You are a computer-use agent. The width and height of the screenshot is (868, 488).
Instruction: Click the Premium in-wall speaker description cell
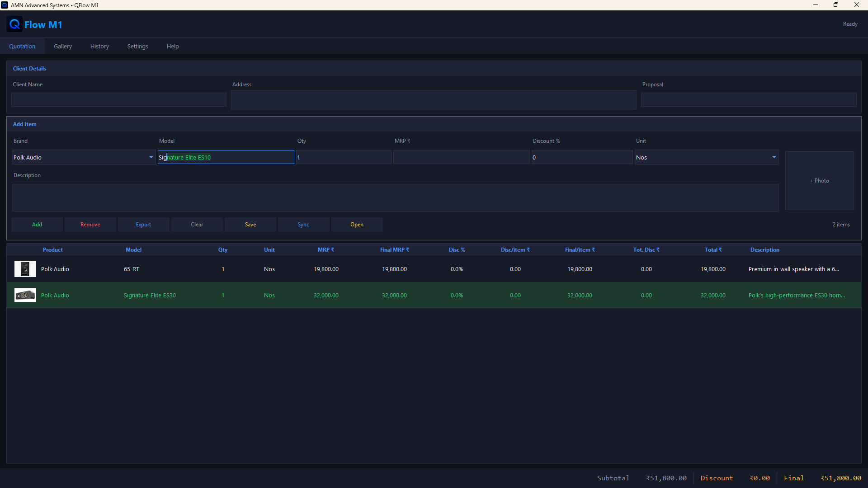pyautogui.click(x=794, y=269)
